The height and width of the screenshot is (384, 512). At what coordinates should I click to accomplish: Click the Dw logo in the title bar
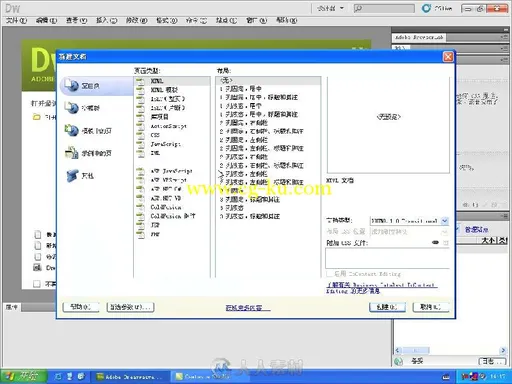click(x=13, y=8)
